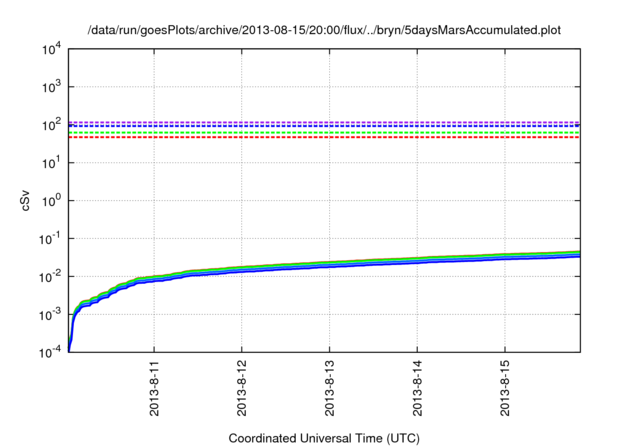Click the 10^3 y-axis tick label
The height and width of the screenshot is (448, 640).
pyautogui.click(x=52, y=87)
